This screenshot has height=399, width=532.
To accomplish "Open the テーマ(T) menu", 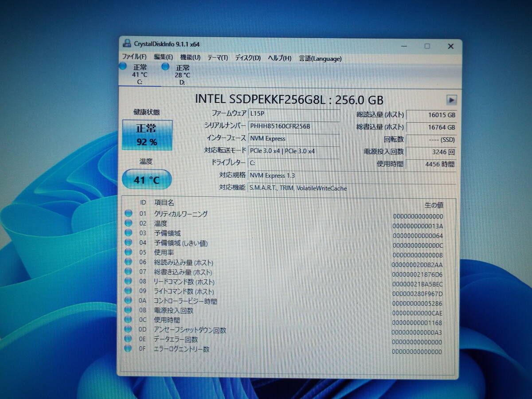I will click(218, 58).
